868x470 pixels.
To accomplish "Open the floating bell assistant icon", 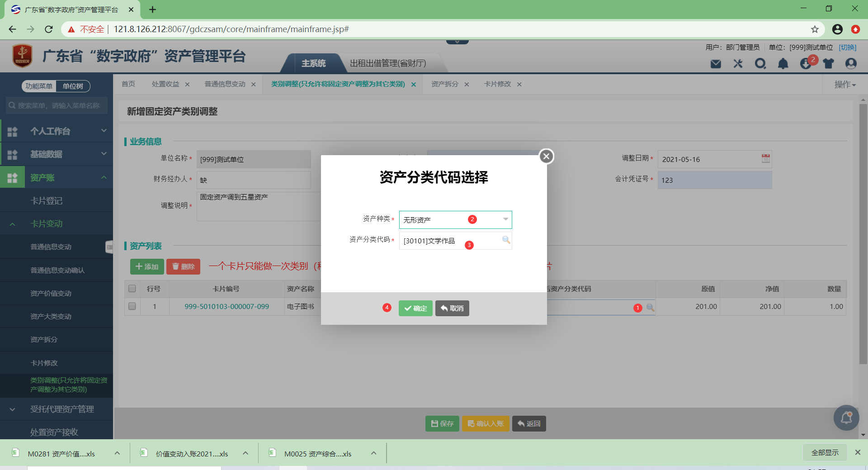I will (846, 418).
